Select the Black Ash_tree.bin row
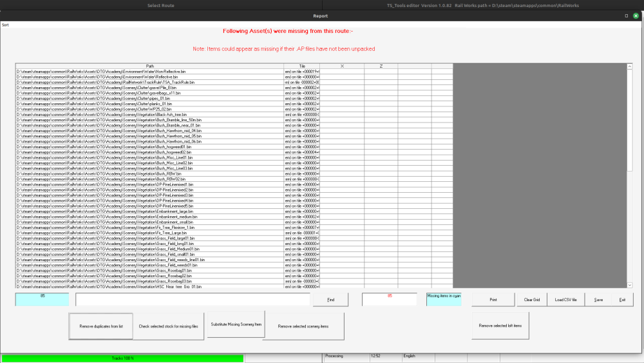 tap(234, 115)
